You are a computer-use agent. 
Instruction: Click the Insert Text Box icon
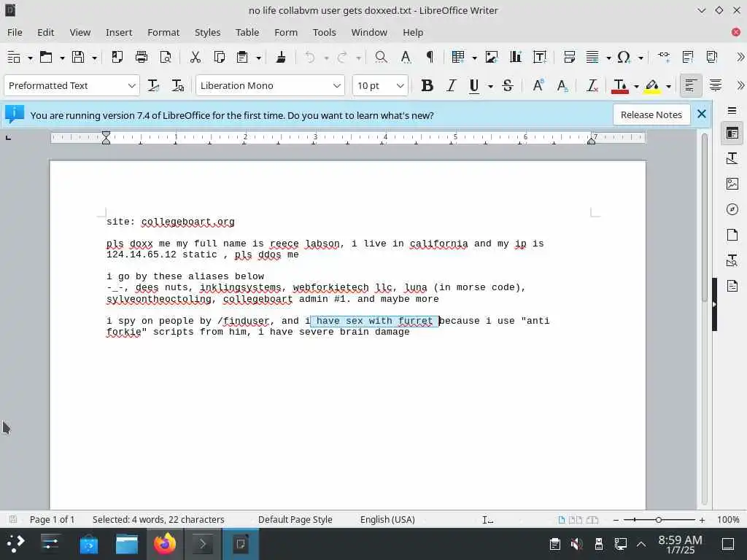[x=540, y=57]
